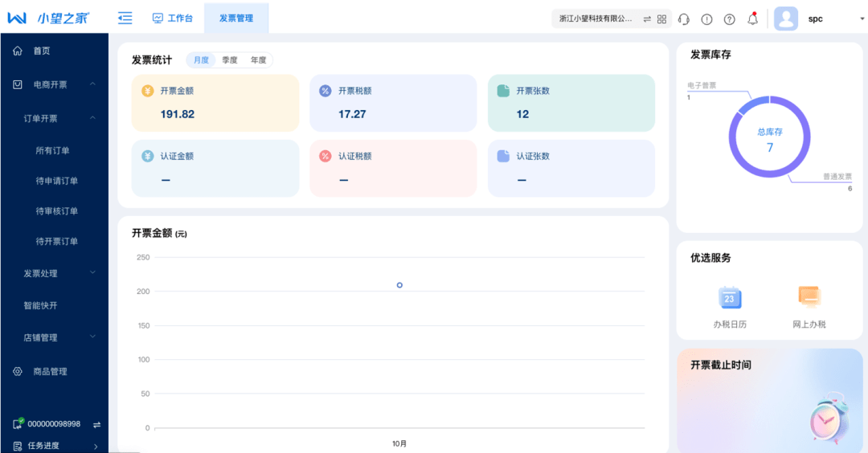Select 月度 statistics period
Viewport: 868px width, 453px height.
pyautogui.click(x=201, y=59)
